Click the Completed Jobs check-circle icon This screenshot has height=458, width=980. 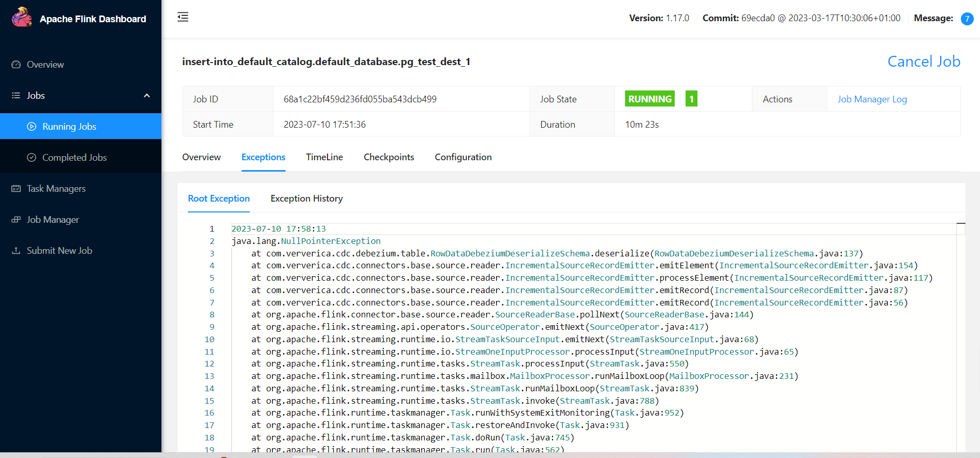pos(32,158)
